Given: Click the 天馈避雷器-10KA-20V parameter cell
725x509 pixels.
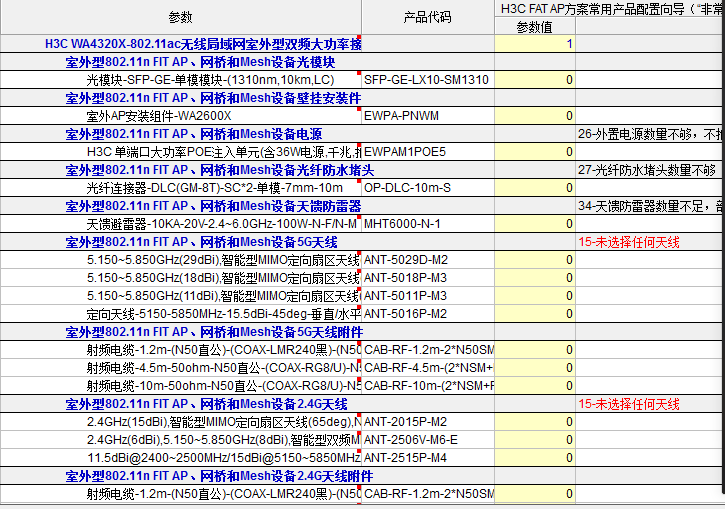Looking at the screenshot, I should coord(221,224).
